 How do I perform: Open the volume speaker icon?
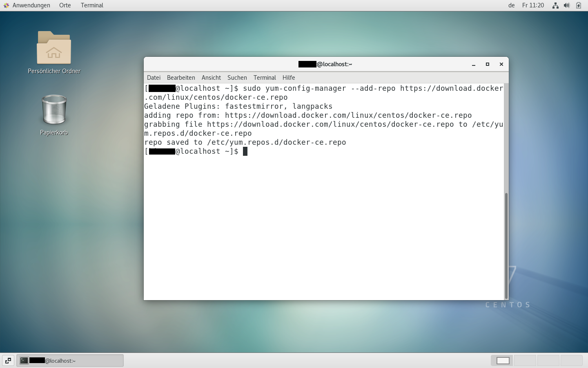tap(567, 5)
